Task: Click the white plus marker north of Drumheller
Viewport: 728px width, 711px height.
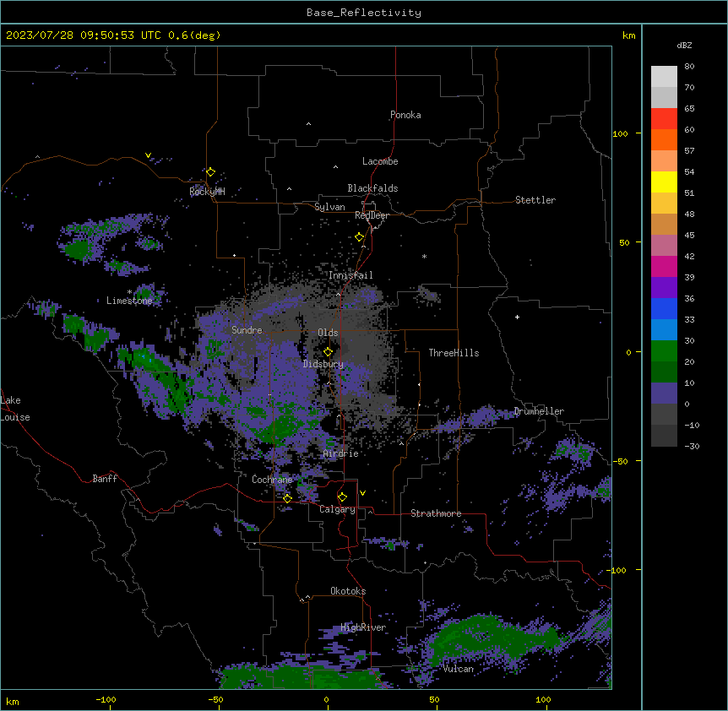Action: [517, 317]
